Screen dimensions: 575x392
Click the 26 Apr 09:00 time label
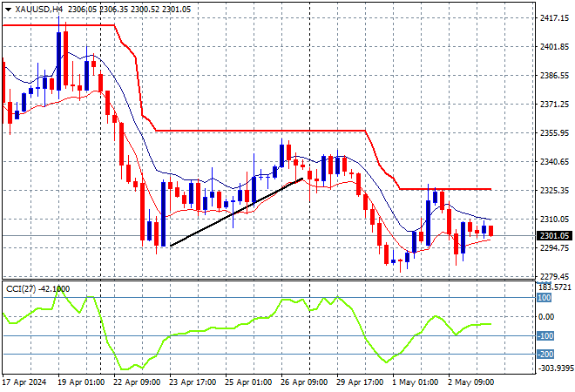304,382
